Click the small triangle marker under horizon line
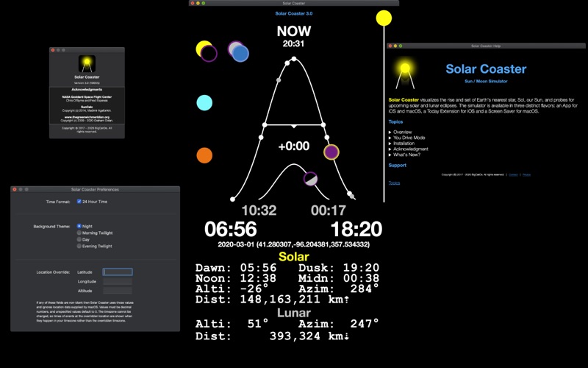The width and height of the screenshot is (588, 368). coord(294,127)
